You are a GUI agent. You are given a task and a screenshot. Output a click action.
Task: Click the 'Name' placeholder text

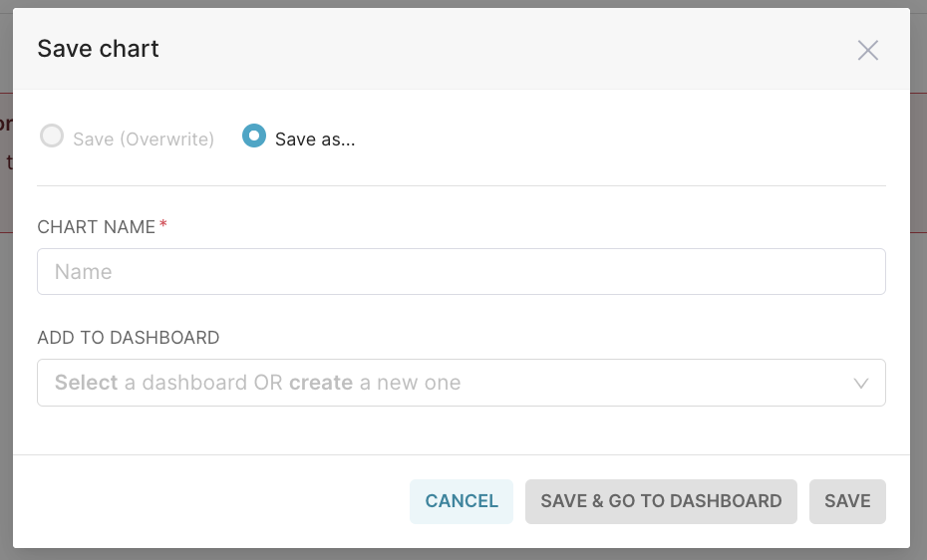click(x=84, y=272)
